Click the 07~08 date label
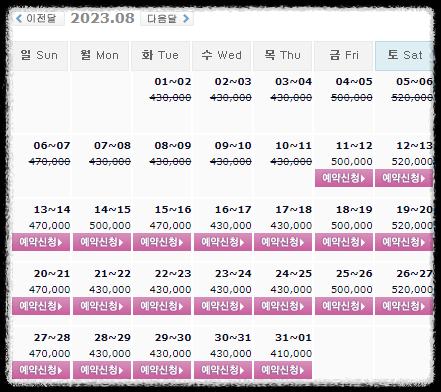This screenshot has width=441, height=392. [x=112, y=146]
